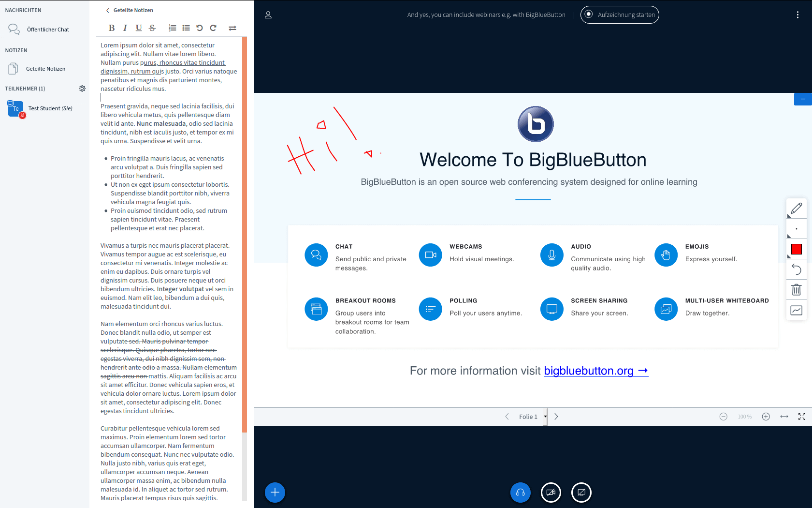Open Öffentlicher Chat
Viewport: 812px width, 508px height.
[x=44, y=30]
